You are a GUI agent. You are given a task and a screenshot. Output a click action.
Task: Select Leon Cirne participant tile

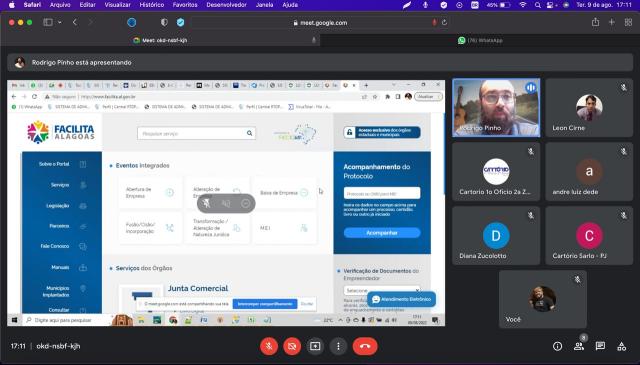pos(589,108)
